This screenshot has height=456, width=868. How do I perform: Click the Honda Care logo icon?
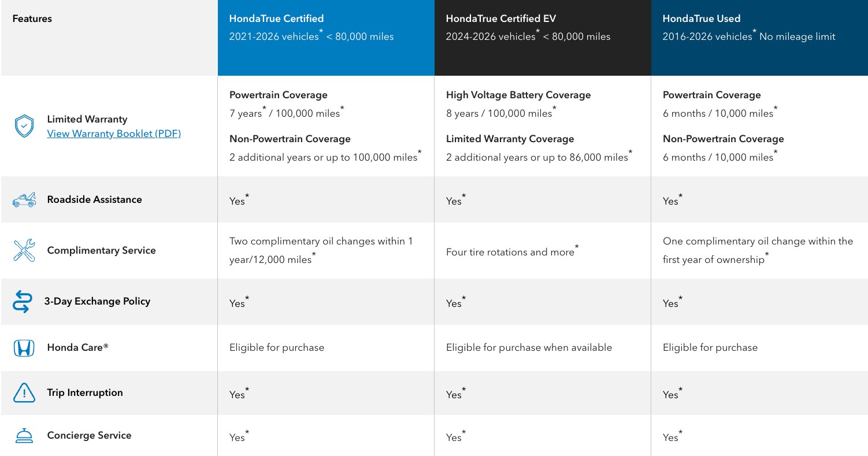pos(24,348)
